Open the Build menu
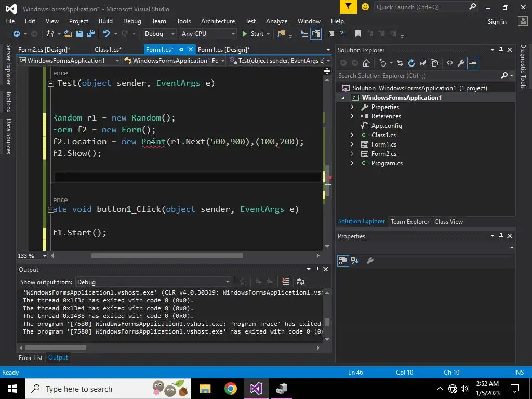This screenshot has height=399, width=532. [105, 21]
